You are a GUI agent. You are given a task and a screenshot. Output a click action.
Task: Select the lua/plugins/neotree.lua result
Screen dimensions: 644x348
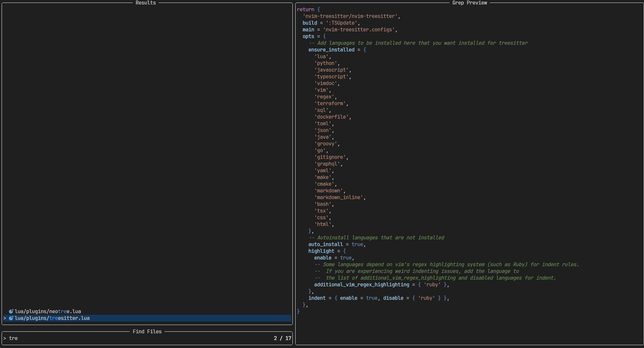[48, 312]
